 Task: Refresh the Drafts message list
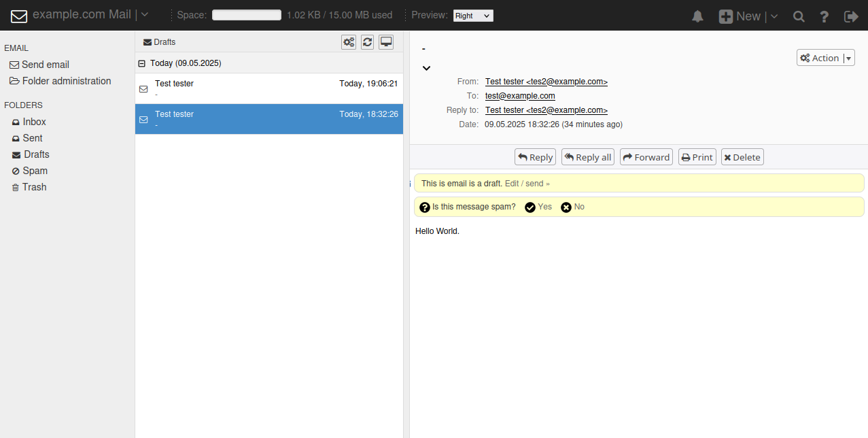pyautogui.click(x=367, y=42)
